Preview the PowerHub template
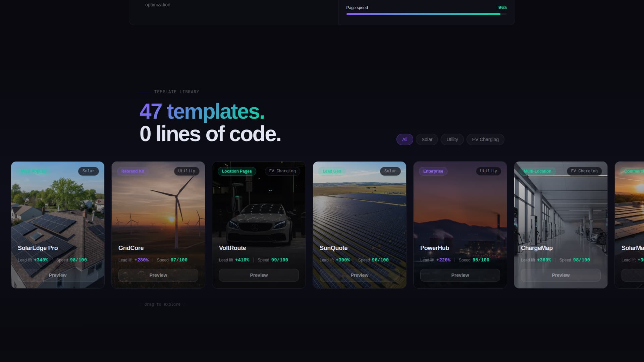This screenshot has width=644, height=362. (460, 275)
